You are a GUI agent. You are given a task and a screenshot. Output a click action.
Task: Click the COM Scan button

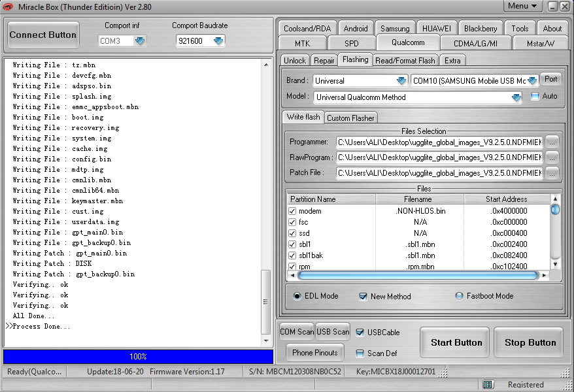click(x=297, y=332)
